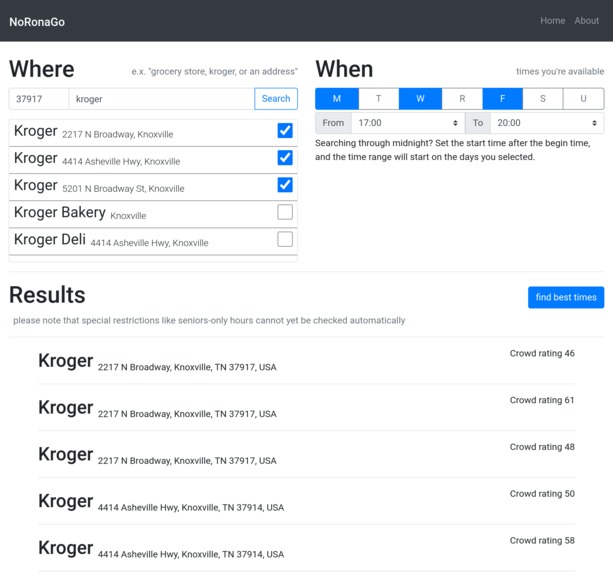Open the From time dropdown showing 17:00
The height and width of the screenshot is (573, 613).
point(408,123)
